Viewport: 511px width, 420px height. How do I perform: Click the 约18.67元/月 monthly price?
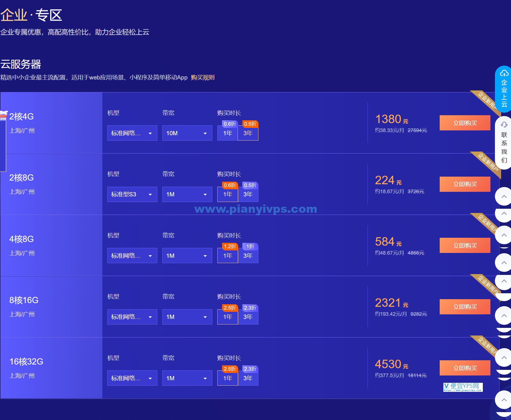pos(390,192)
